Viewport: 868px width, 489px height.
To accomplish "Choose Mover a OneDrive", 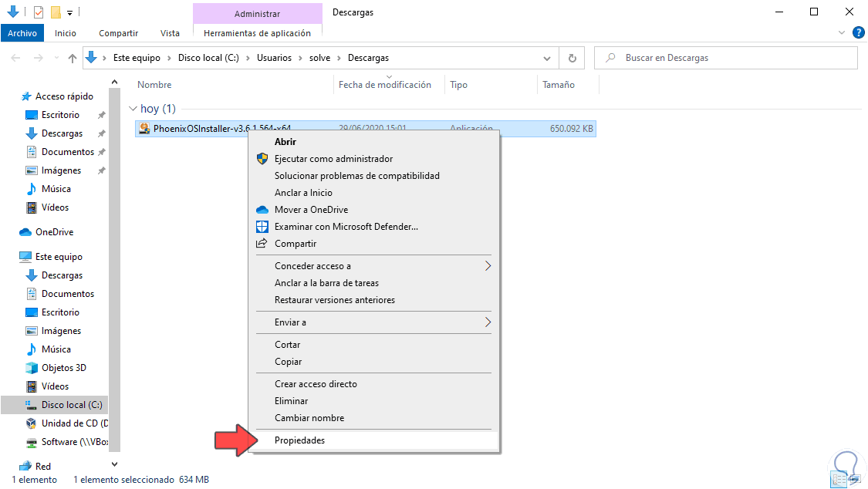I will (x=311, y=210).
